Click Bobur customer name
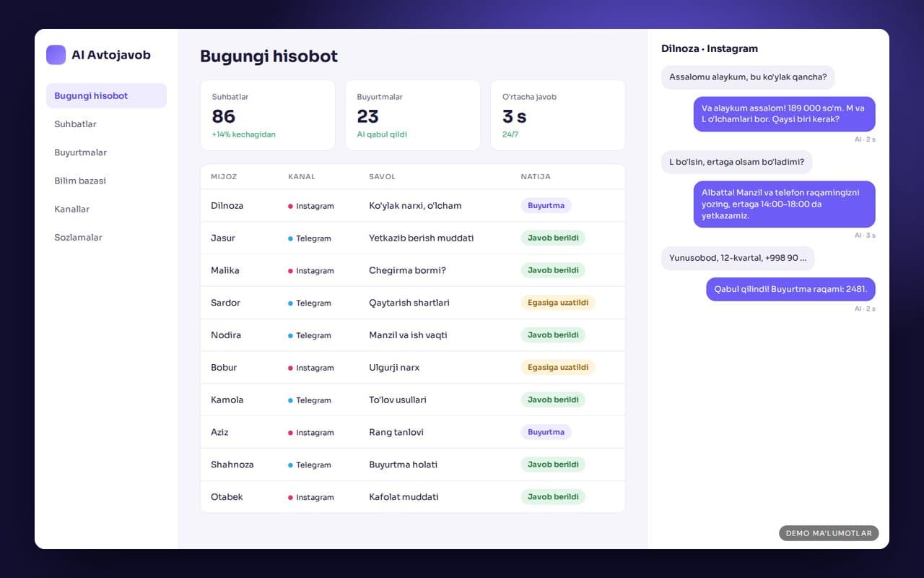924x578 pixels. 224,368
